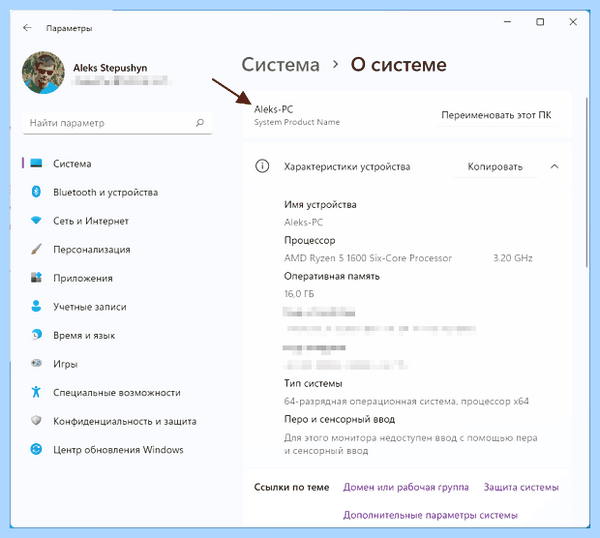This screenshot has height=538, width=600.
Task: Minimize the Параметры window
Action: 507,22
